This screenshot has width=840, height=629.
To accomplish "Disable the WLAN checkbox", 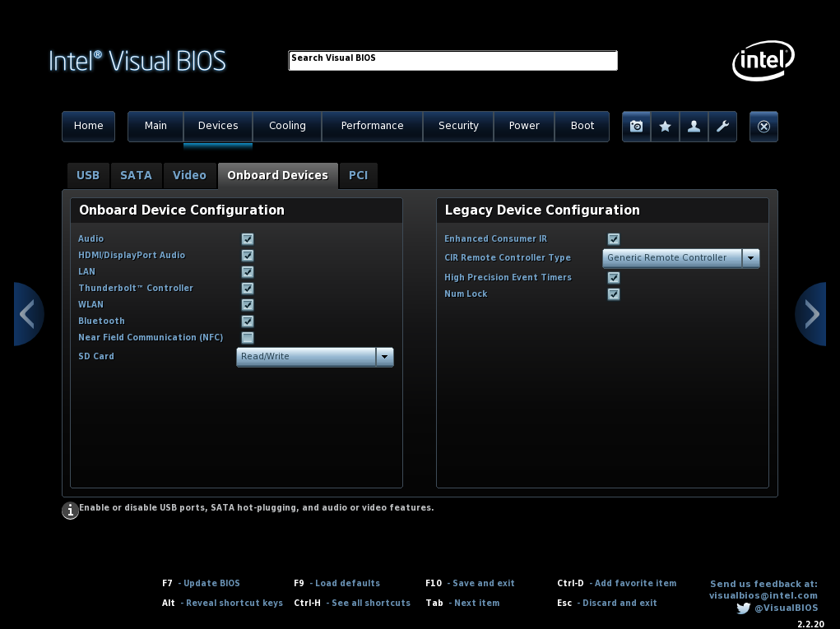I will pyautogui.click(x=248, y=304).
